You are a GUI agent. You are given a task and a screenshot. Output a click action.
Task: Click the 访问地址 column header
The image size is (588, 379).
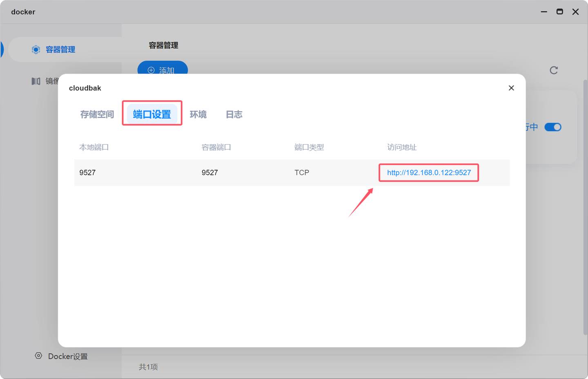pyautogui.click(x=402, y=147)
